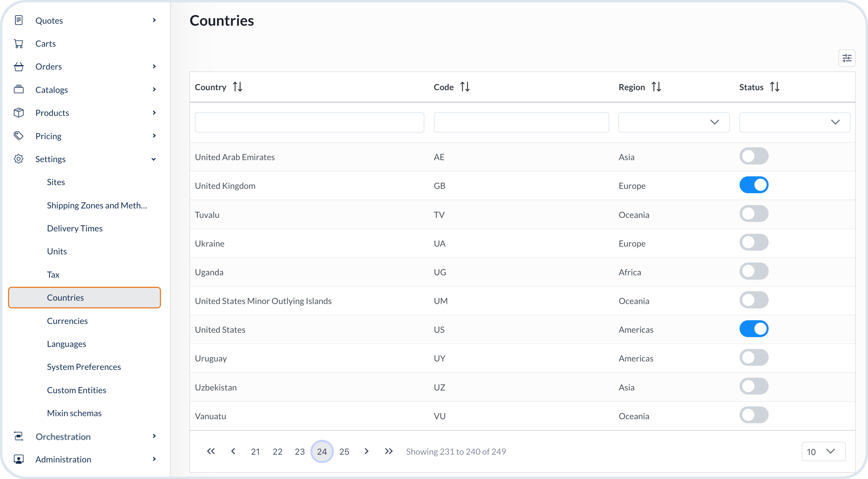
Task: Disable the United Kingdom status toggle
Action: click(754, 185)
